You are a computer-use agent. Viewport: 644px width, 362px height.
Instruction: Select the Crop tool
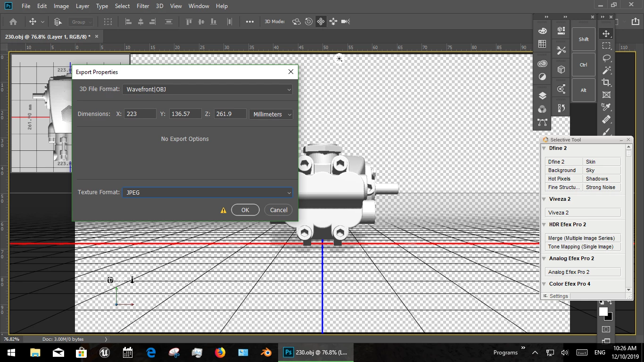click(606, 82)
